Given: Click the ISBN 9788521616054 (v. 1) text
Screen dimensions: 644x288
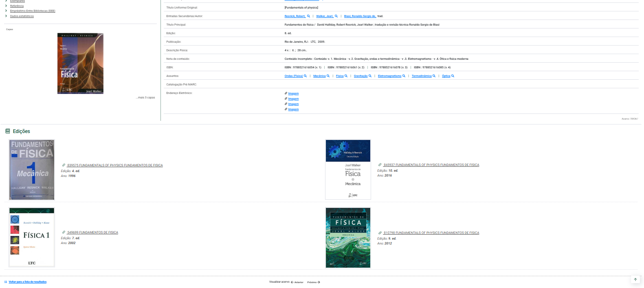Looking at the screenshot, I should pos(303,68).
